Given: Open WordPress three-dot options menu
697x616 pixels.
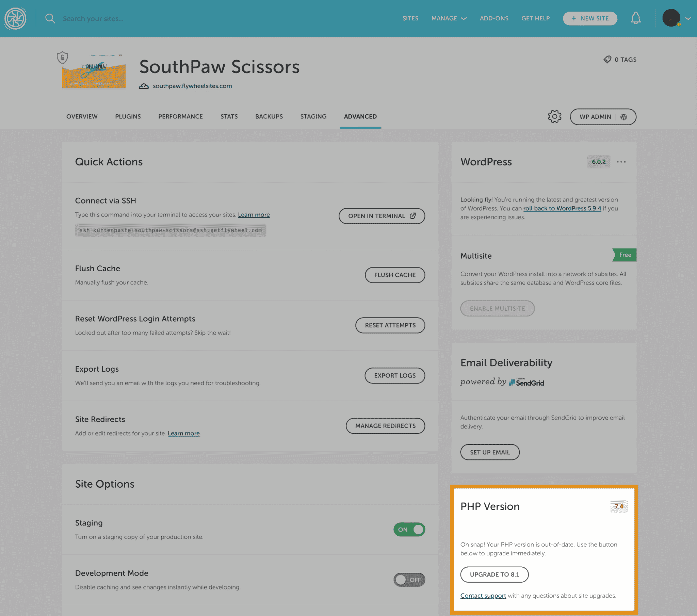Looking at the screenshot, I should (x=621, y=162).
